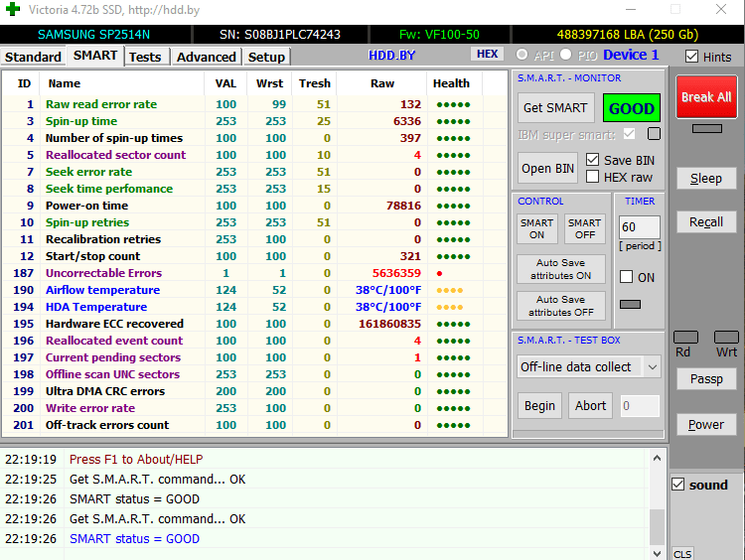Click the green GOOD status indicator
Viewport: 745px width, 560px height.
632,108
